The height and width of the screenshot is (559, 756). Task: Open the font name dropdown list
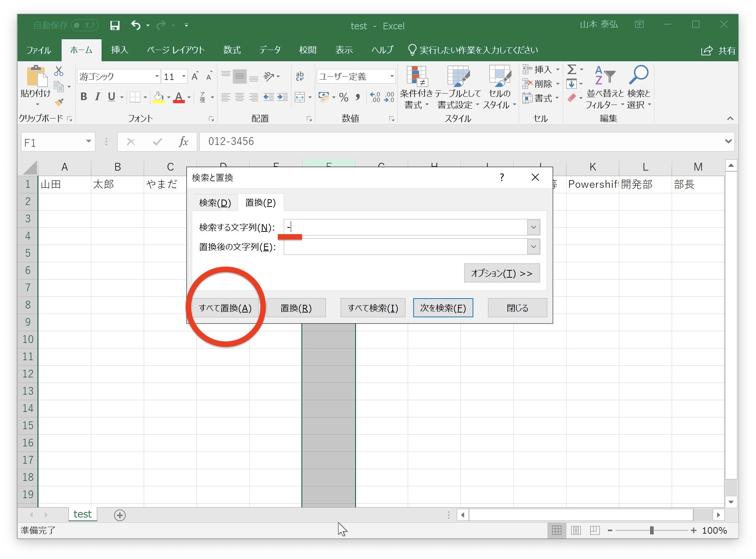157,76
